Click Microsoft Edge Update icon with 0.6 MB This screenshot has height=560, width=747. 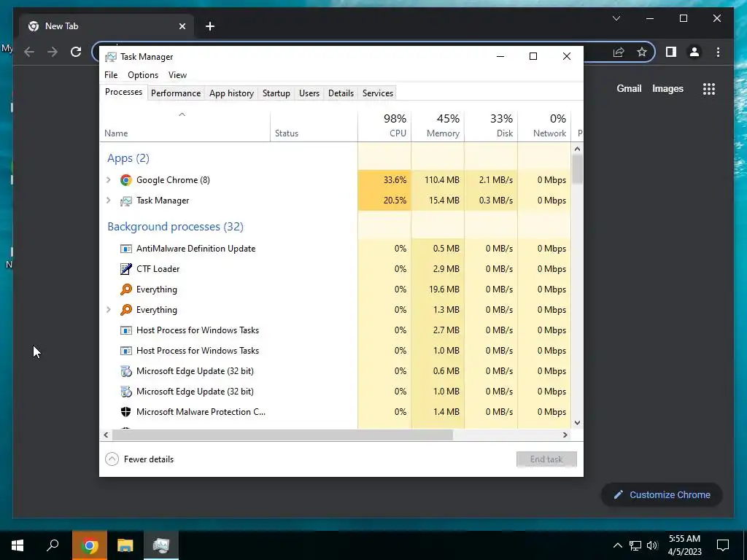point(125,371)
